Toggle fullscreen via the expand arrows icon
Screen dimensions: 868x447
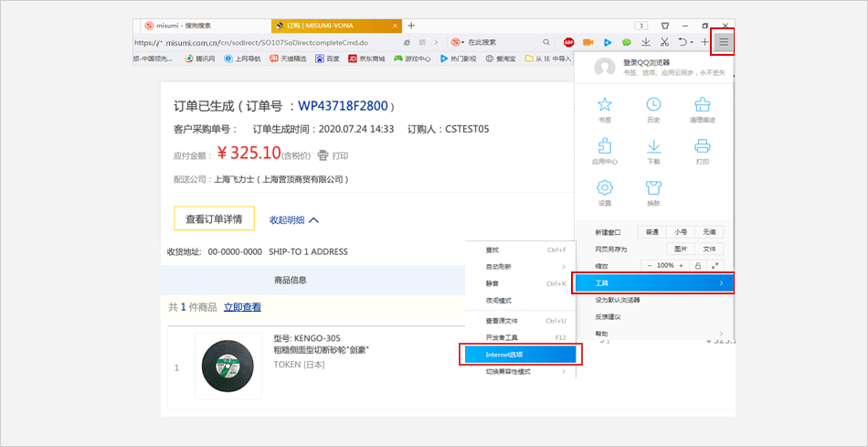715,265
